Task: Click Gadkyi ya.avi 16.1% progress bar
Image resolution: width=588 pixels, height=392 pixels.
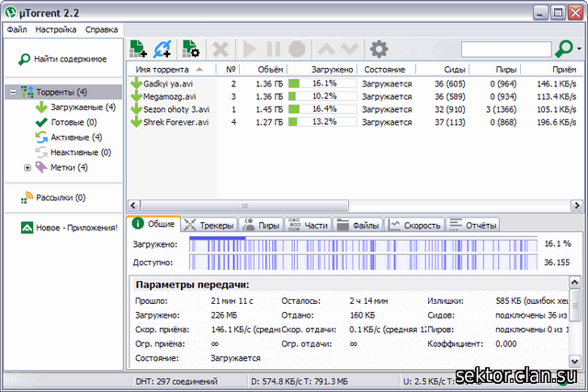Action: pyautogui.click(x=322, y=84)
